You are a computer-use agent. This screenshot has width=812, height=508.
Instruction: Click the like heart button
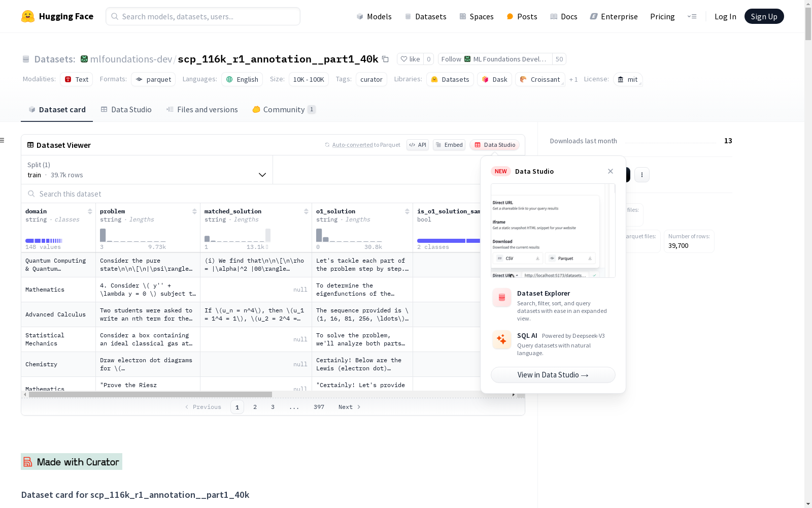click(410, 59)
